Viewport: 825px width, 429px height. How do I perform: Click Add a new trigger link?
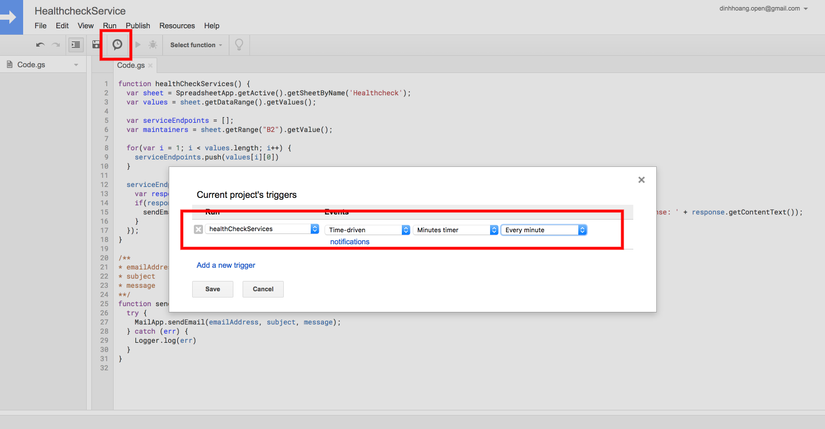point(225,265)
